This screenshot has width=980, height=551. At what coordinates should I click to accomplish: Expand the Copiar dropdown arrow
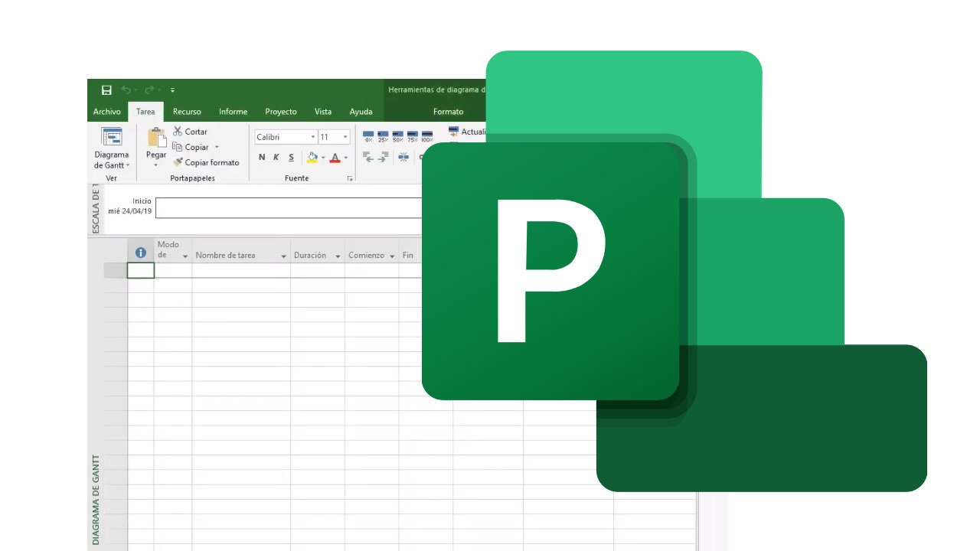coord(217,147)
